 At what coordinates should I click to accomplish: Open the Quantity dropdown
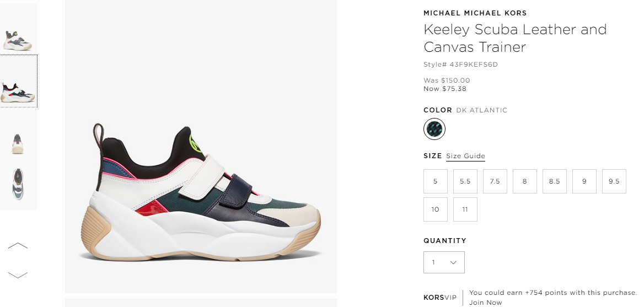tap(444, 262)
